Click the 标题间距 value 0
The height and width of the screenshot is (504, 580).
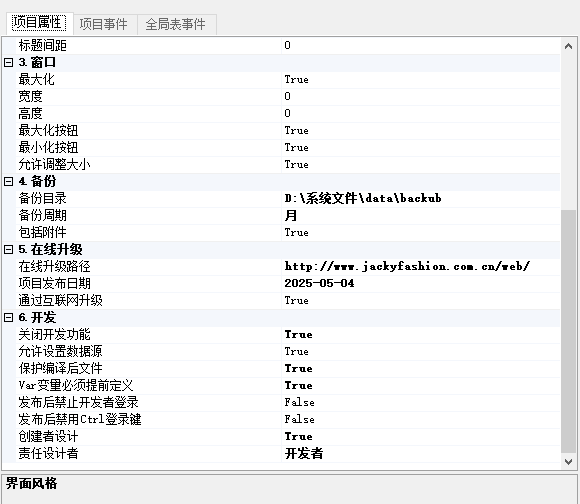point(287,45)
